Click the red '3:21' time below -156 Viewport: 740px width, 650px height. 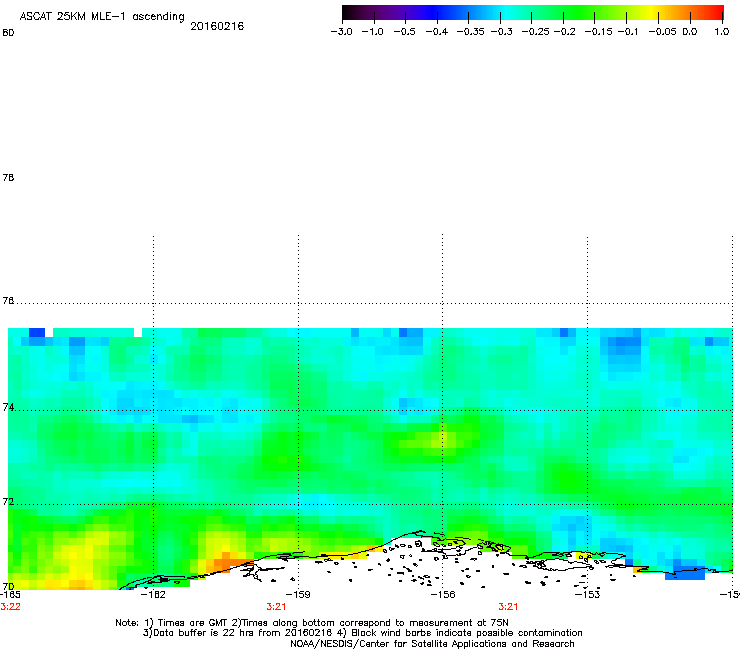click(x=508, y=607)
